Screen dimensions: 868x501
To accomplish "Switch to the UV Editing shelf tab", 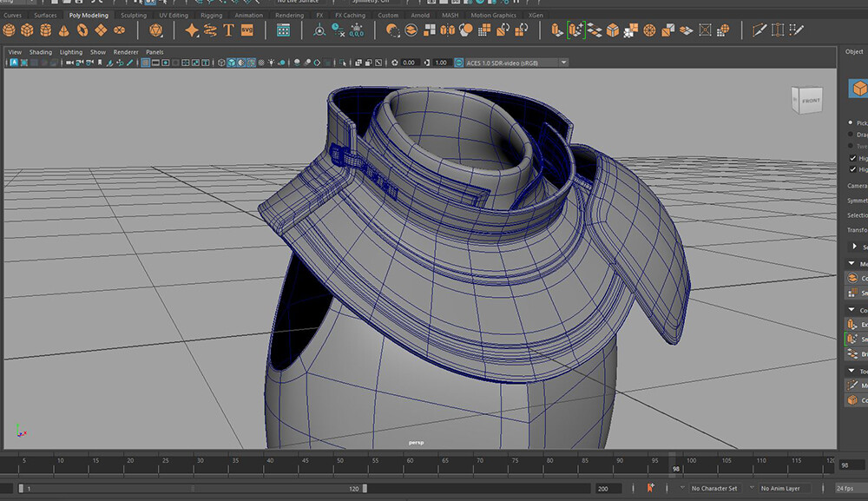I will pos(174,15).
